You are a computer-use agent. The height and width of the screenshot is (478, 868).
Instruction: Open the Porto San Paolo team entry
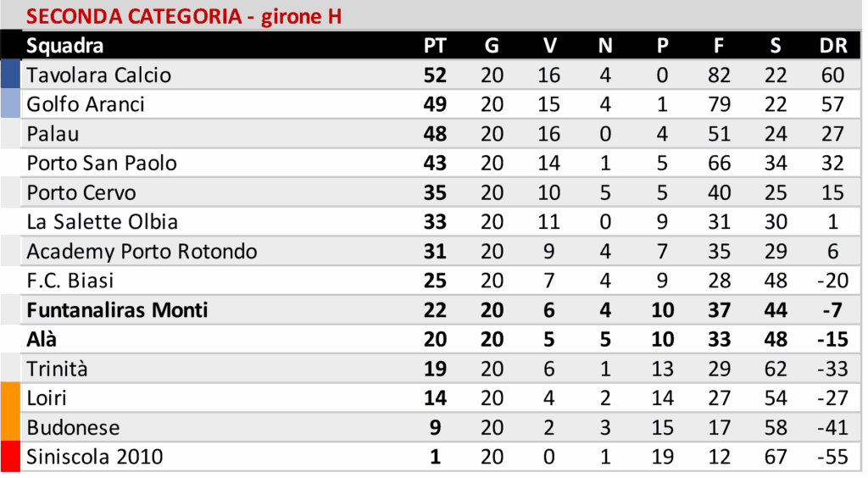(102, 163)
